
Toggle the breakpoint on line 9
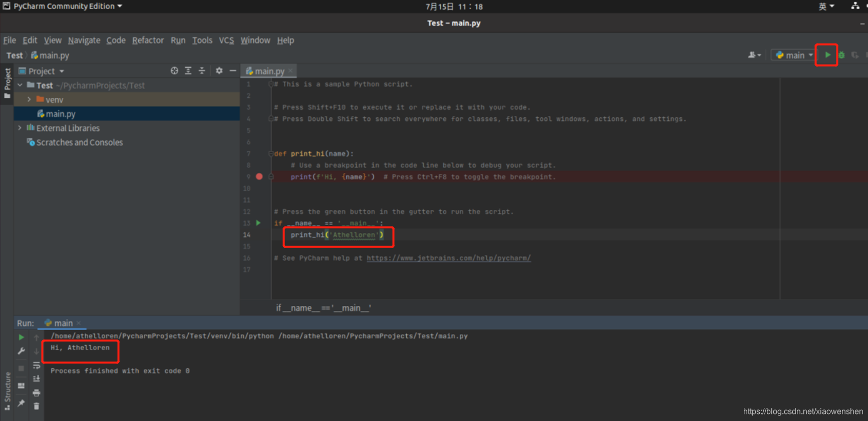click(259, 176)
